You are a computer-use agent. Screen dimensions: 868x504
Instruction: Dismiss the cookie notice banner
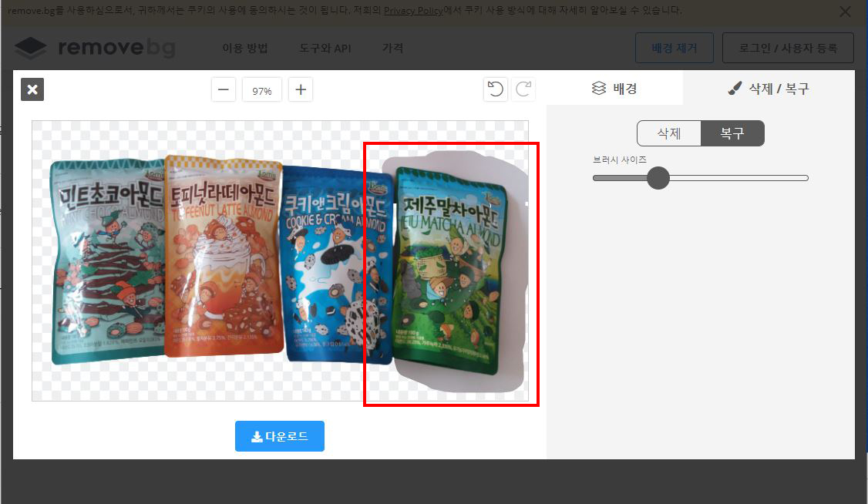pyautogui.click(x=845, y=12)
